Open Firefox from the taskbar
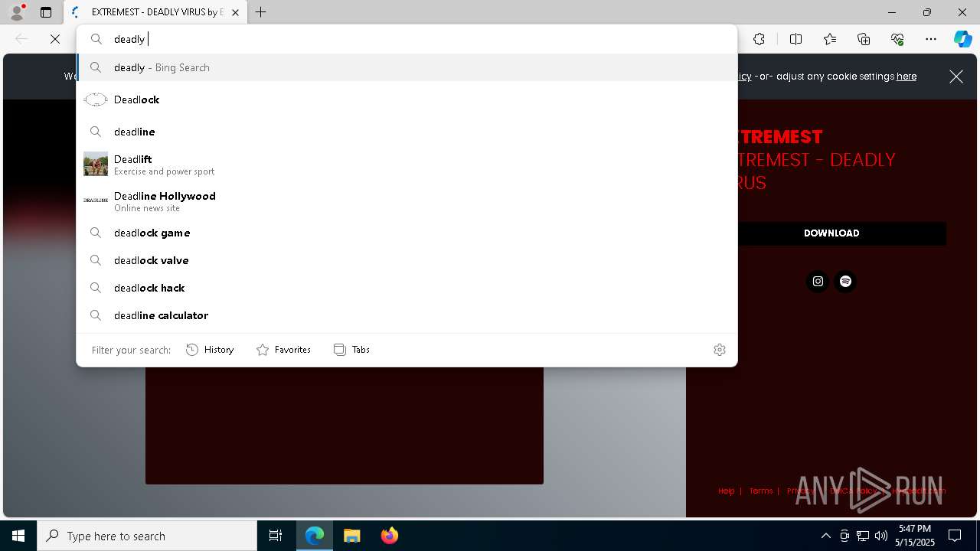980x551 pixels. pos(389,536)
